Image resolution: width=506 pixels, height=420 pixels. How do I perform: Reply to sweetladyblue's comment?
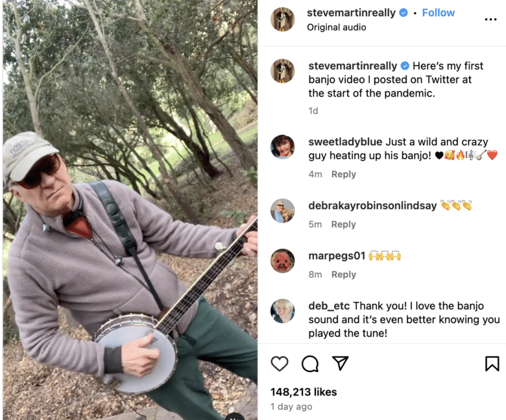coord(343,174)
